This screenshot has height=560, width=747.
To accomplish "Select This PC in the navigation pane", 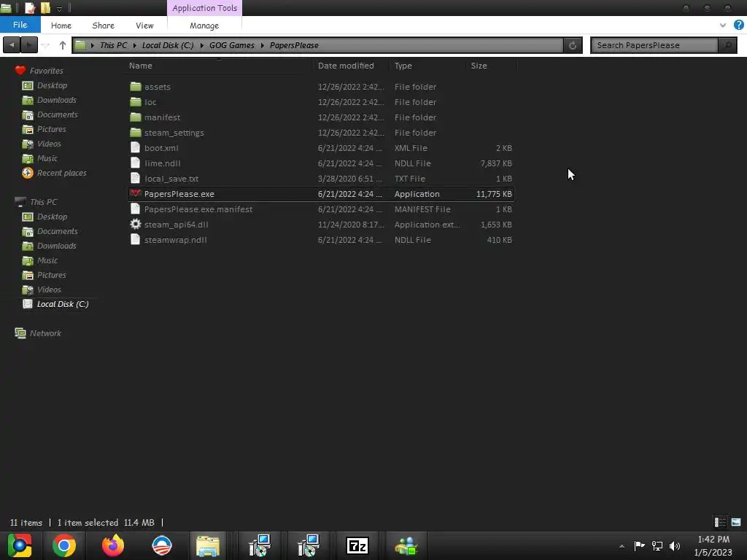I will pos(43,202).
